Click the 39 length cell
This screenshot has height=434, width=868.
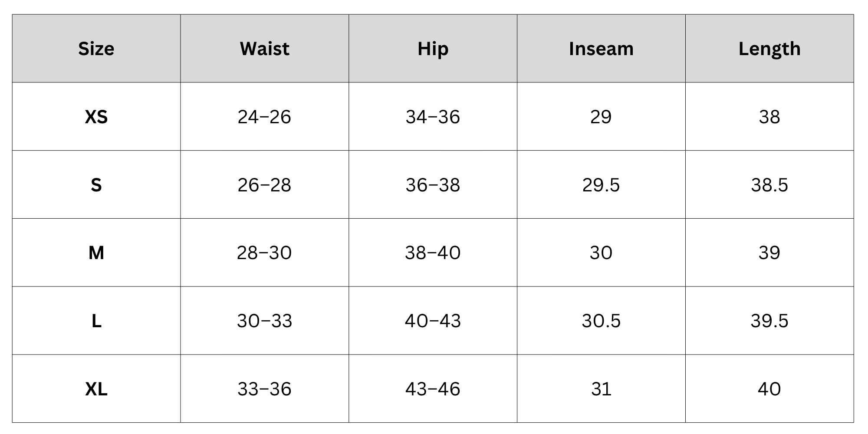pos(769,253)
